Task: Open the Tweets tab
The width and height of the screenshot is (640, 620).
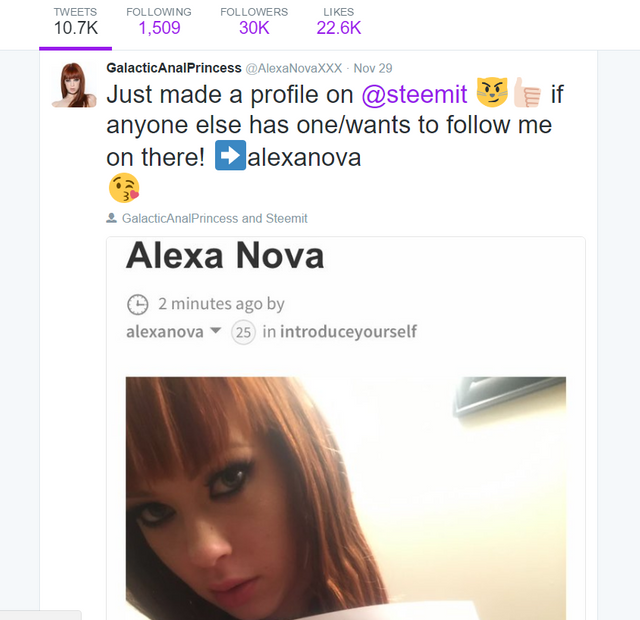Action: click(x=76, y=22)
